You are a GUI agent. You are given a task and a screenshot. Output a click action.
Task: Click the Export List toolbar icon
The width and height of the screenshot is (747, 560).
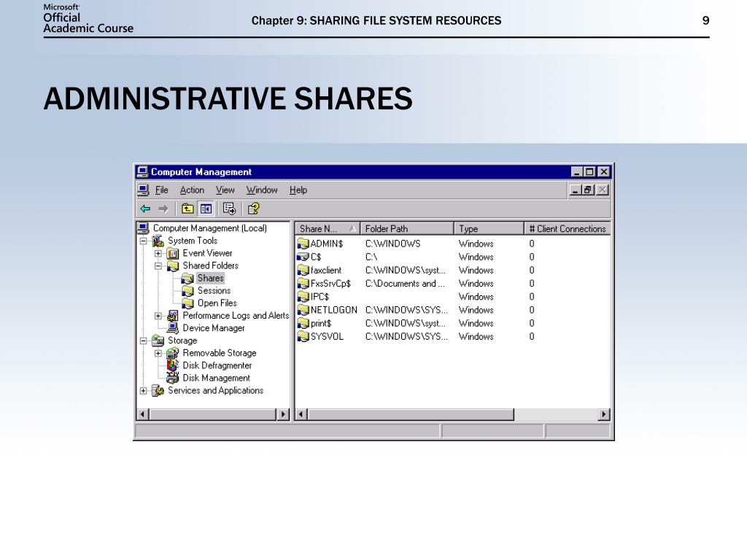[230, 209]
